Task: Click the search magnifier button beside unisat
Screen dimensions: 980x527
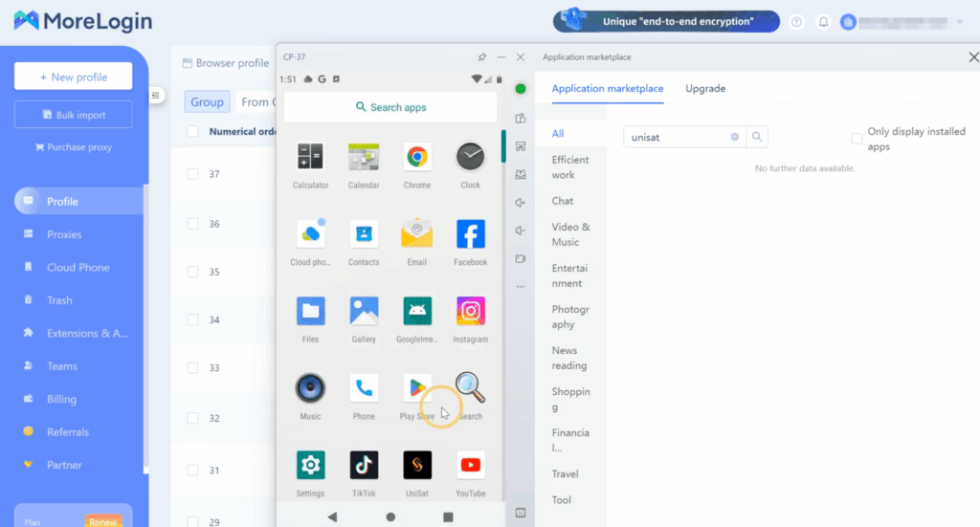Action: [x=757, y=138]
